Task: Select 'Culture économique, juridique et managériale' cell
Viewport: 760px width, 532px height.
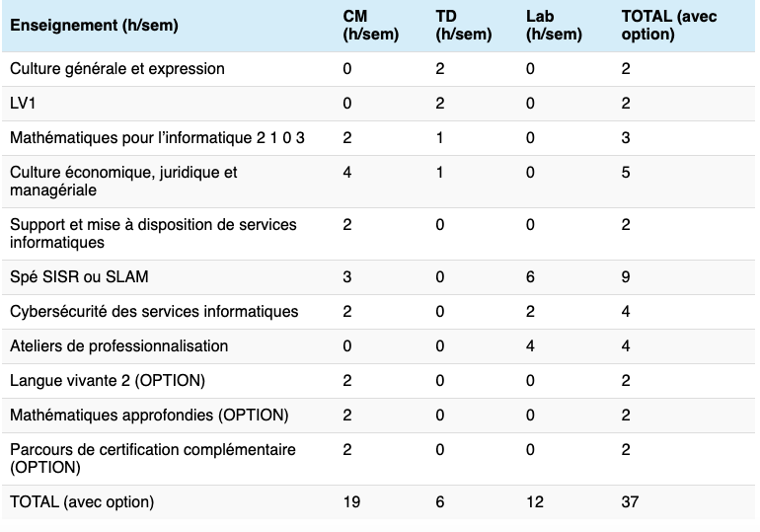Action: click(x=123, y=181)
